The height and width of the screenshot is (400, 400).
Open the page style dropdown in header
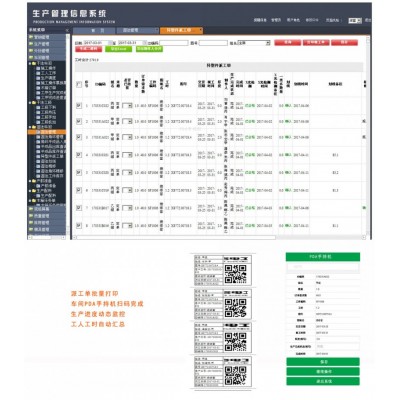click(x=355, y=20)
